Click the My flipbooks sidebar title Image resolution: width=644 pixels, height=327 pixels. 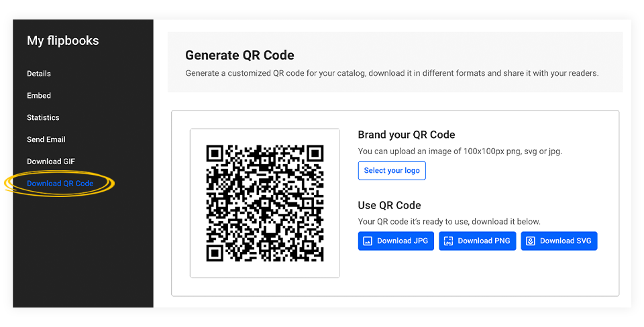(63, 41)
